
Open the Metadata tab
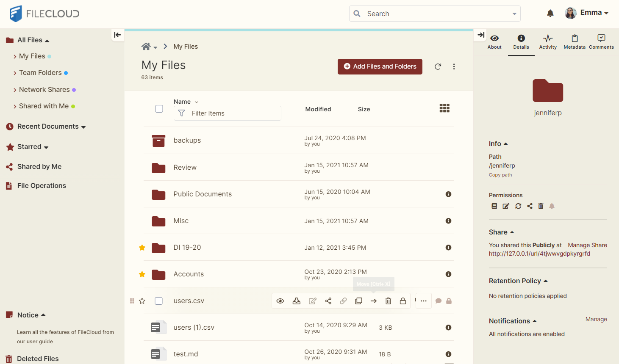575,42
